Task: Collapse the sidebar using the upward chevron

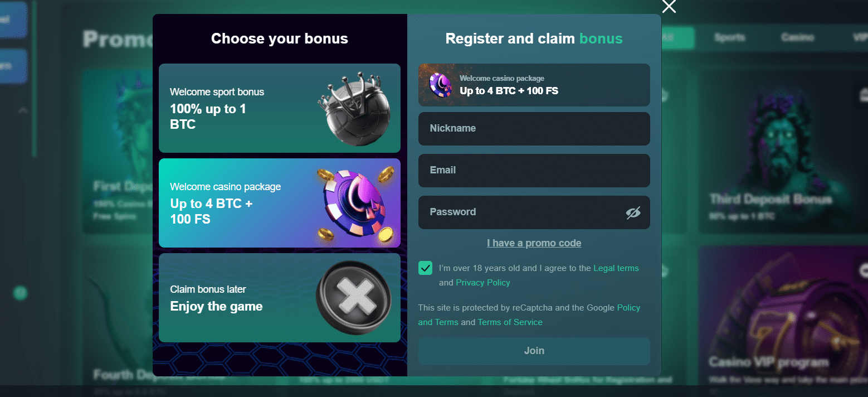Action: point(23,110)
